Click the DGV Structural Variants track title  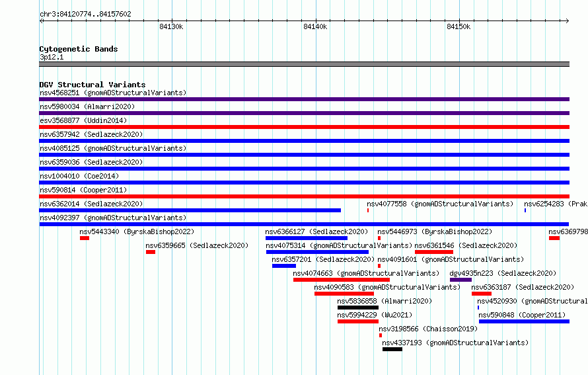pos(92,85)
